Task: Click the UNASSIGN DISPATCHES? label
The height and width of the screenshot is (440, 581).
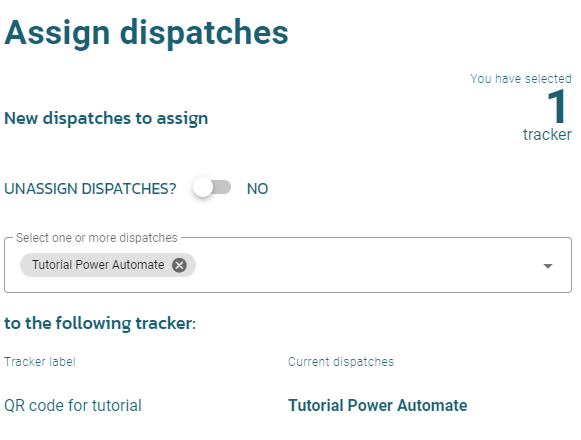Action: pos(90,189)
